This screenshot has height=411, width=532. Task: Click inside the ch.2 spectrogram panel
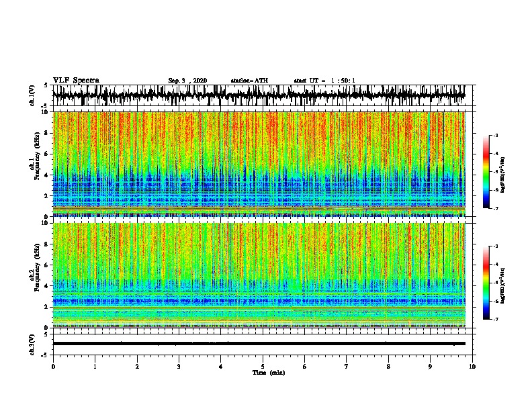click(x=259, y=275)
